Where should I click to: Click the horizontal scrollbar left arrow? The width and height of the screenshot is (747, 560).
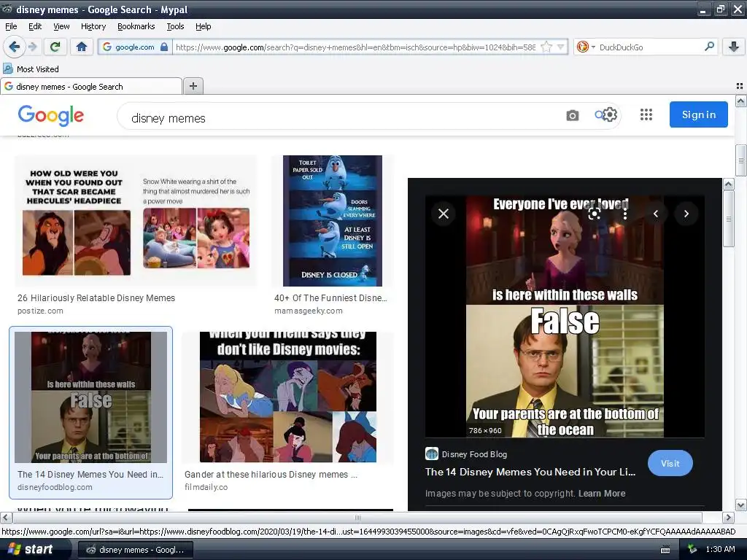(6, 517)
